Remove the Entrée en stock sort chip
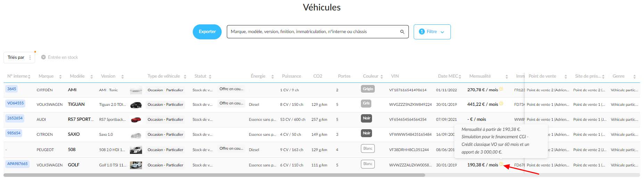The image size is (644, 180). tap(43, 57)
